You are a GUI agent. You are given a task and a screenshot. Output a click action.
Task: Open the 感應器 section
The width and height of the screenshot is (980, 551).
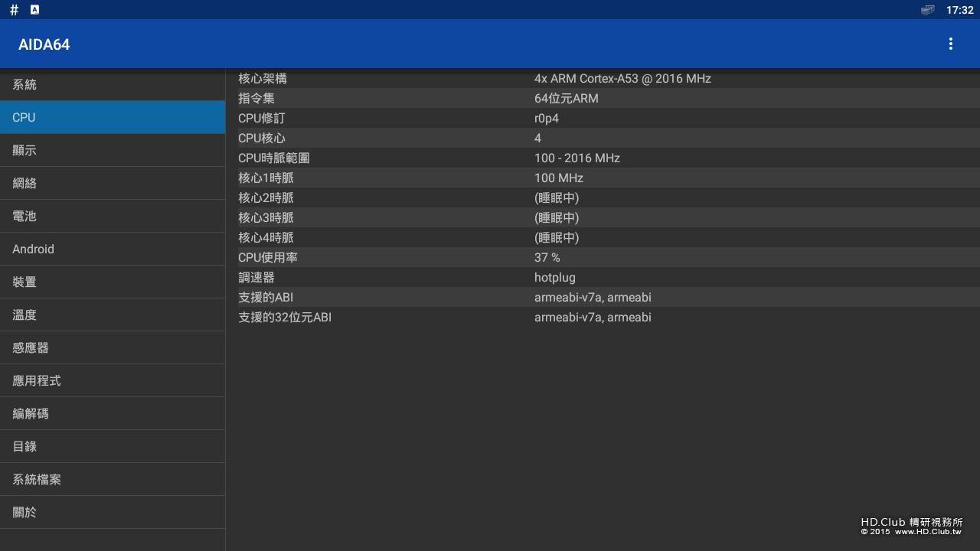(113, 347)
